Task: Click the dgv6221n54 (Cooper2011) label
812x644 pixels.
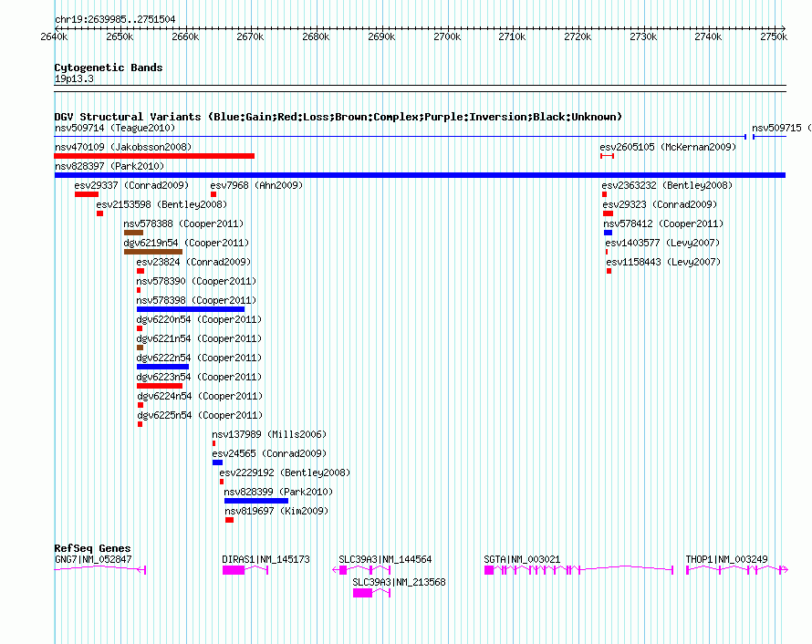Action: point(200,338)
